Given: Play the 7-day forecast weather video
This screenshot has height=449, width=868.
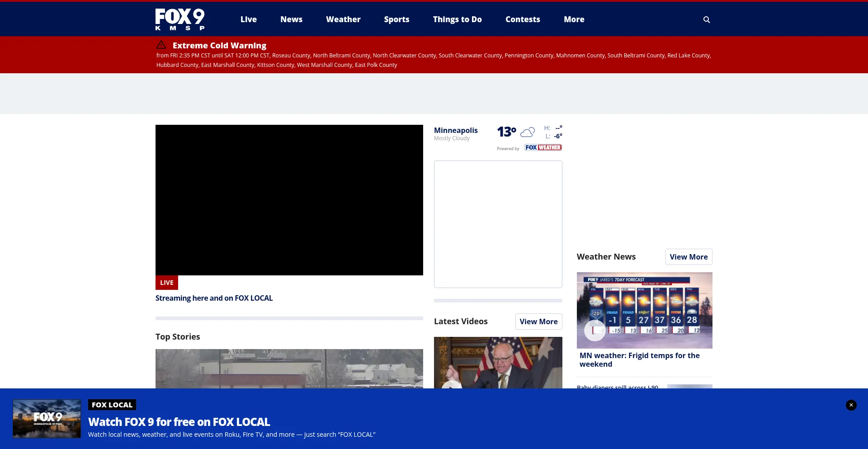Looking at the screenshot, I should point(594,331).
